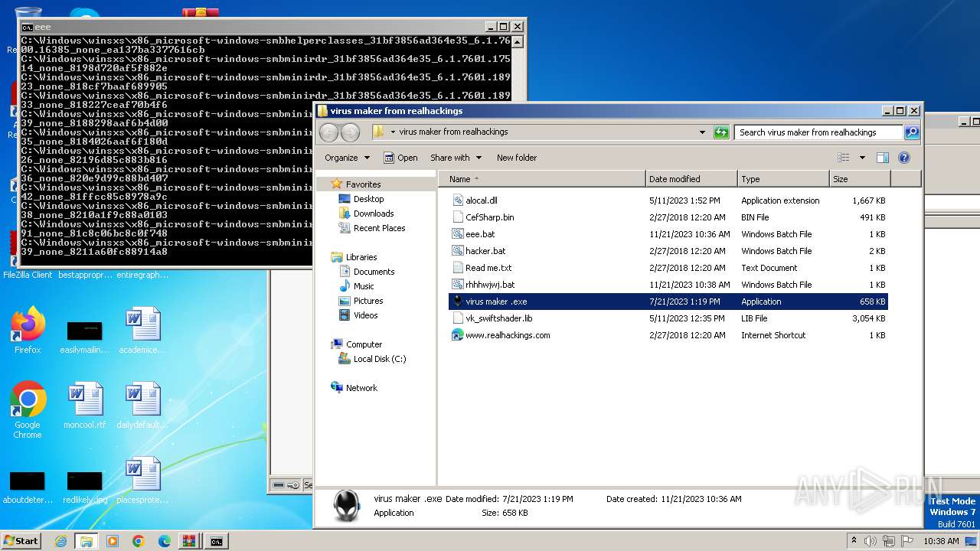Change view with the views icon
Viewport: 980px width, 551px height.
tap(844, 158)
